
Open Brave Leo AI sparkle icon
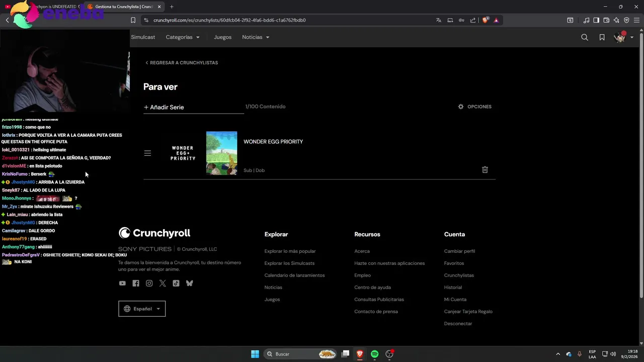[x=616, y=20]
